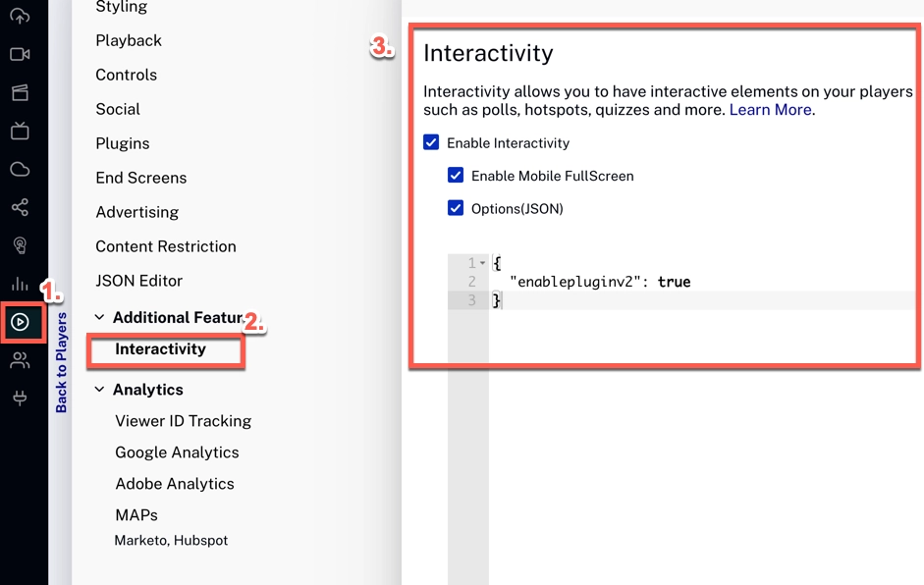Viewport: 924px width, 585px height.
Task: Uncheck the Enable Interactivity checkbox
Action: 431,142
